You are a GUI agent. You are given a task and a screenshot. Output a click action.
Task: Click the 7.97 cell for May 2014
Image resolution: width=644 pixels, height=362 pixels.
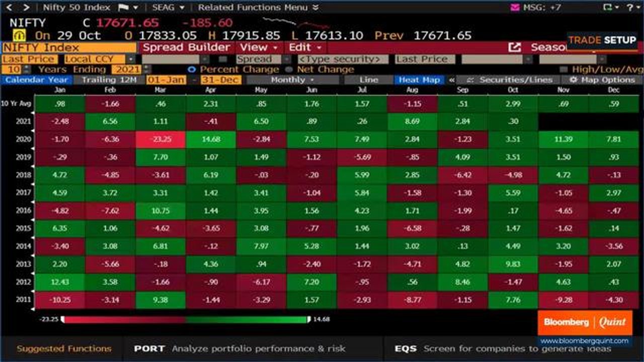[261, 246]
